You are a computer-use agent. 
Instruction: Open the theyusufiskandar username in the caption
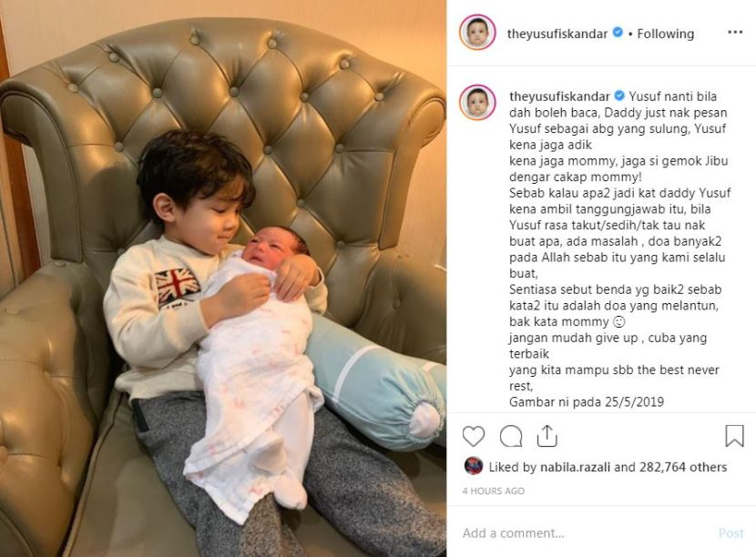(560, 96)
